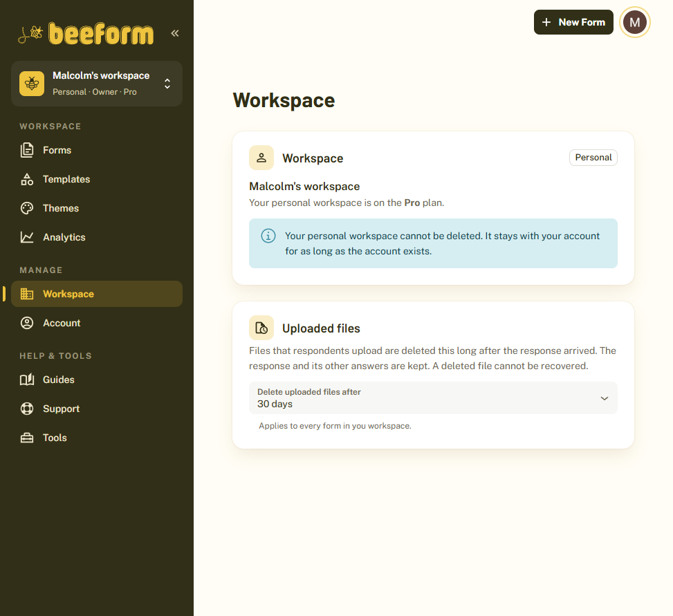This screenshot has height=616, width=673.
Task: Click the Analytics chart icon
Action: [x=27, y=237]
